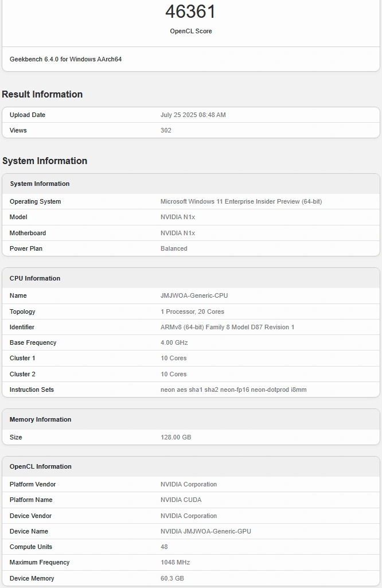Click the 'Balanced' power plan value
The width and height of the screenshot is (382, 588).
[174, 248]
